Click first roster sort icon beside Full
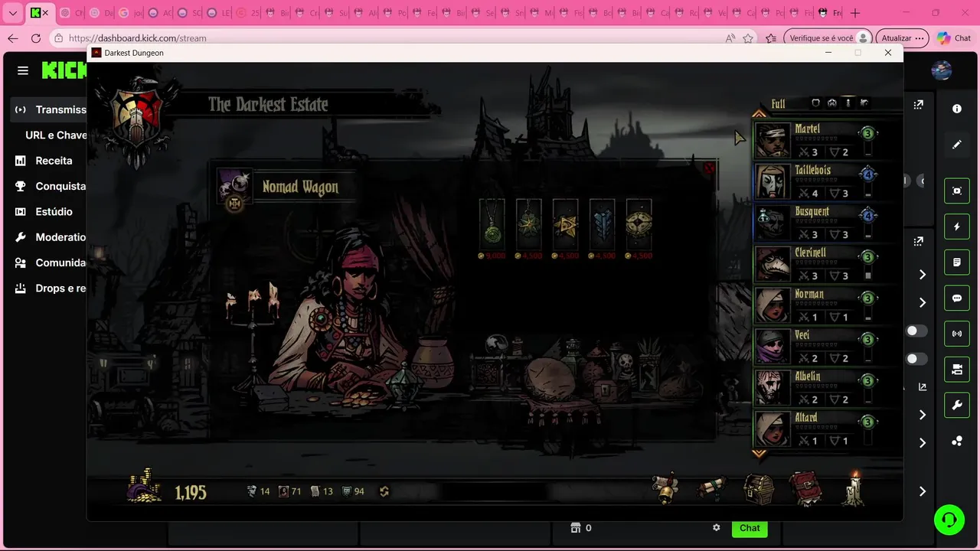The width and height of the screenshot is (980, 551). point(815,103)
